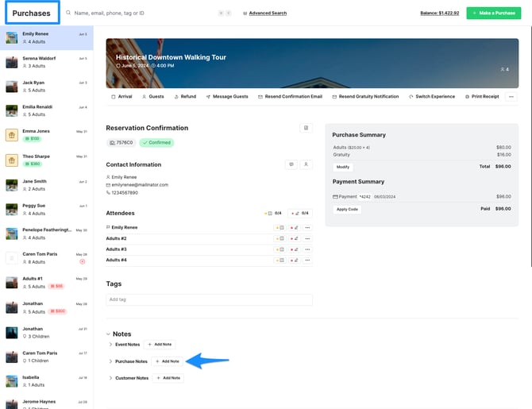Click the Emily Renee purchase thumbnail
The image size is (532, 409).
point(12,37)
